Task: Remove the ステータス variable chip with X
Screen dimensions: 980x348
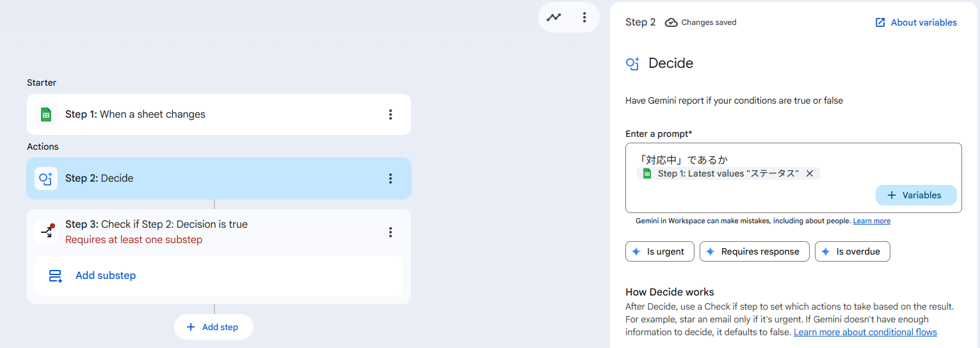Action: click(810, 173)
